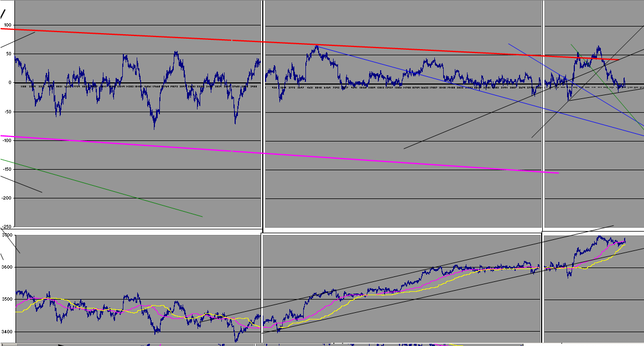Viewport: 644px width, 346px height.
Task: Click the "50" axis label
Action: point(9,54)
